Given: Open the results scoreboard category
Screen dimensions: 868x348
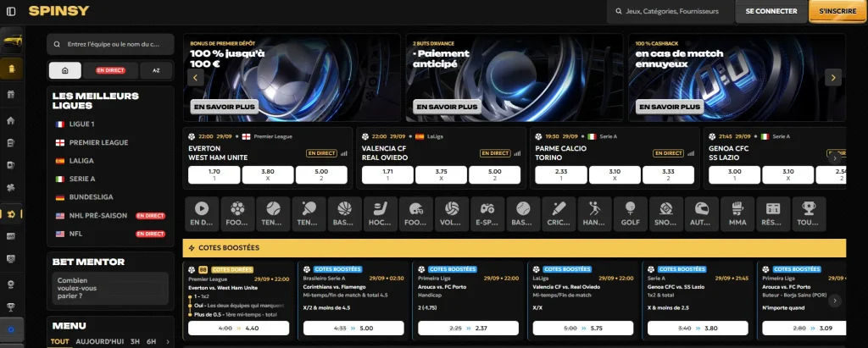Looking at the screenshot, I should point(773,213).
